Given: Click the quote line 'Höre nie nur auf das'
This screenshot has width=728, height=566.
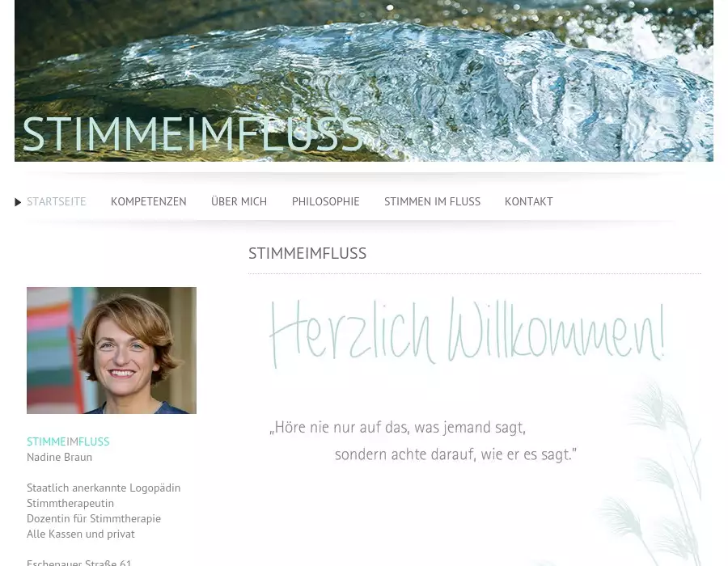Looking at the screenshot, I should (x=398, y=427).
